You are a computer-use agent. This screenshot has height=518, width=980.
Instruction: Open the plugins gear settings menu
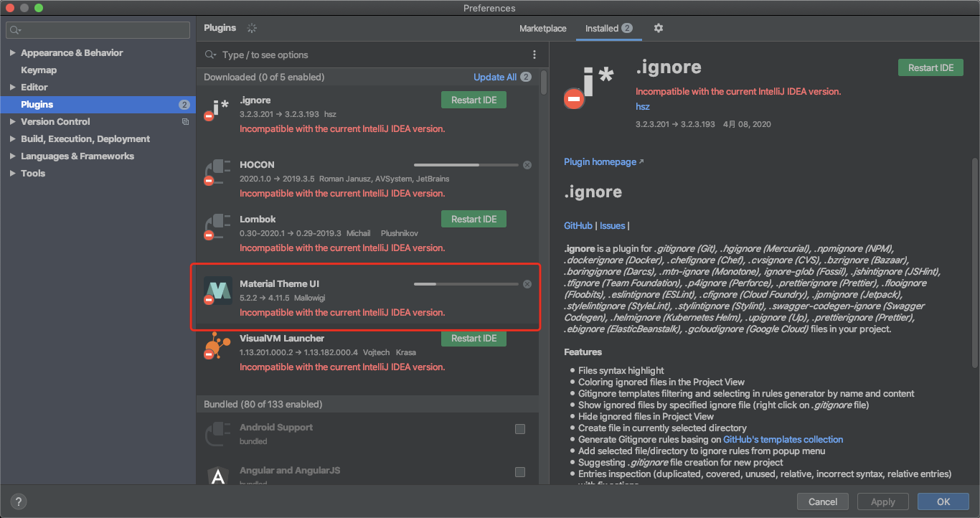(659, 28)
